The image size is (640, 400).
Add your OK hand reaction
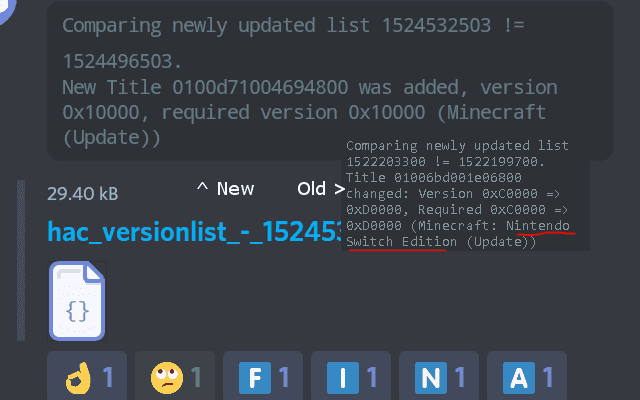pos(87,377)
